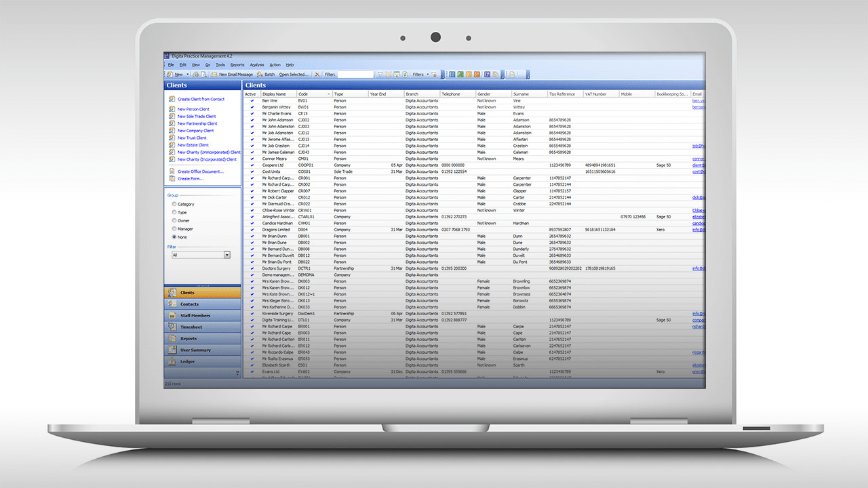
Task: Select the Mr Charlie Evans row
Action: (474, 113)
